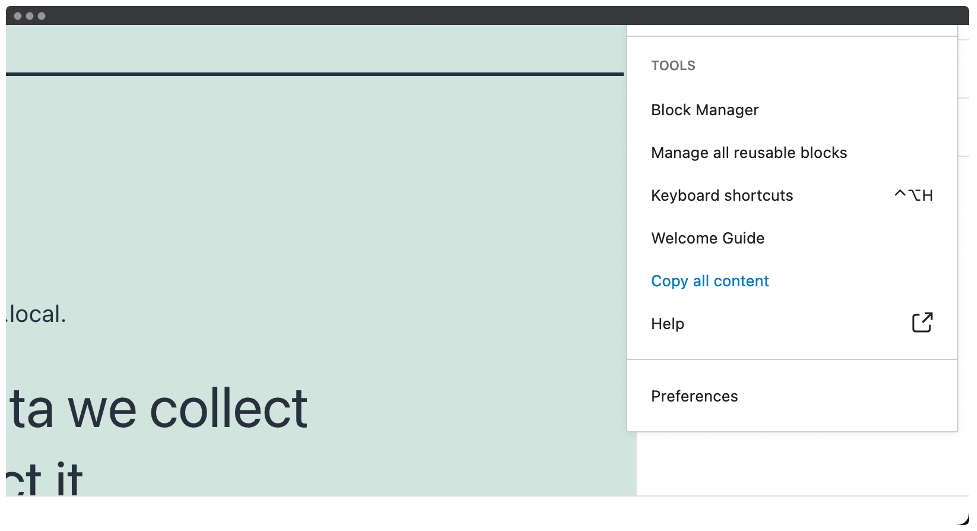This screenshot has width=977, height=531.
Task: Click the third window control dot
Action: click(41, 16)
